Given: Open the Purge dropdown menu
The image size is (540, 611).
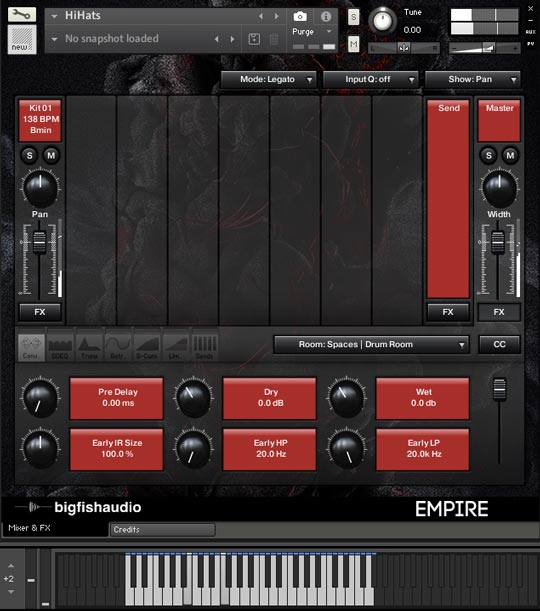Looking at the screenshot, I should [312, 32].
